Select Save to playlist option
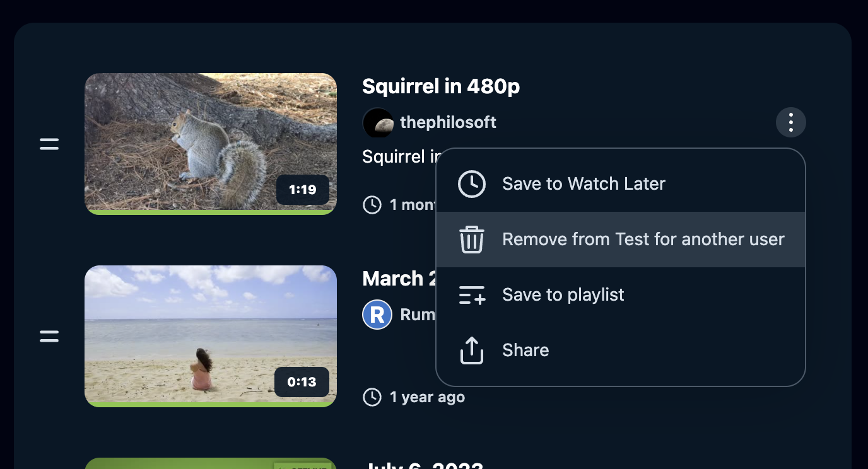The image size is (868, 469). pos(563,295)
